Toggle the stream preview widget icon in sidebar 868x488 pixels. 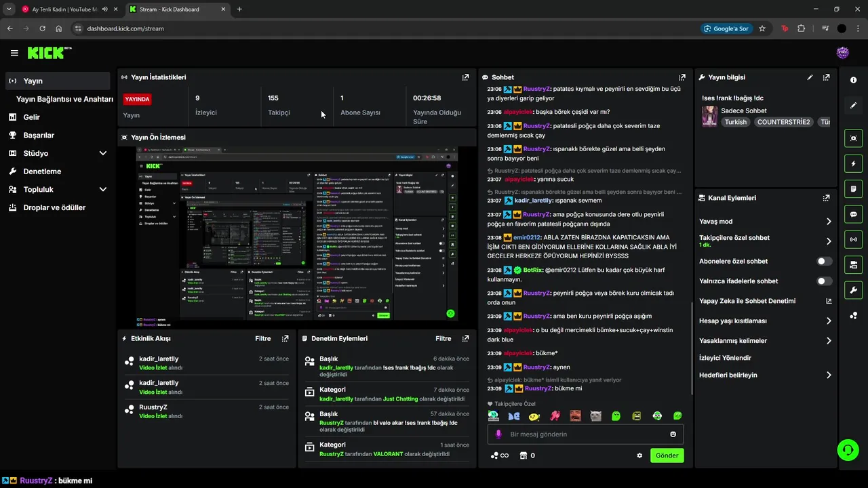point(853,138)
